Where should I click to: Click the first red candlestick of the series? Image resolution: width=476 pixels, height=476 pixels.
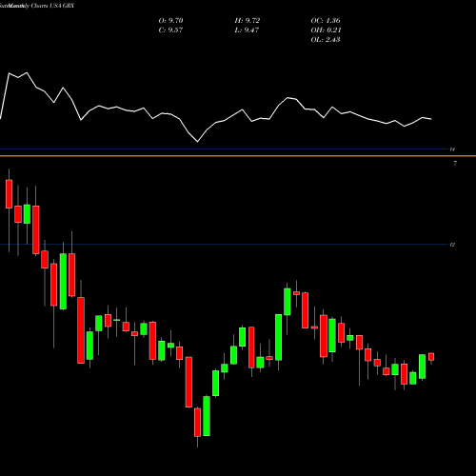(x=9, y=194)
